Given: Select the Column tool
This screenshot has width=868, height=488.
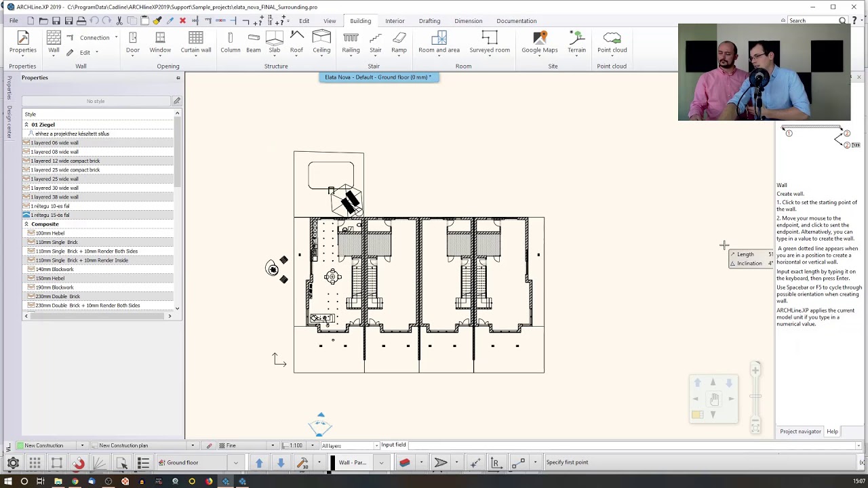Looking at the screenshot, I should 230,42.
